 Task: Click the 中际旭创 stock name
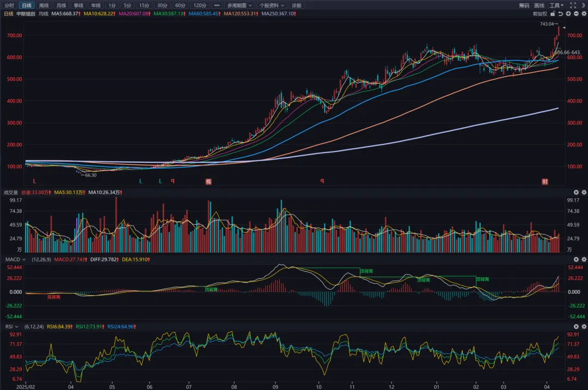point(26,14)
